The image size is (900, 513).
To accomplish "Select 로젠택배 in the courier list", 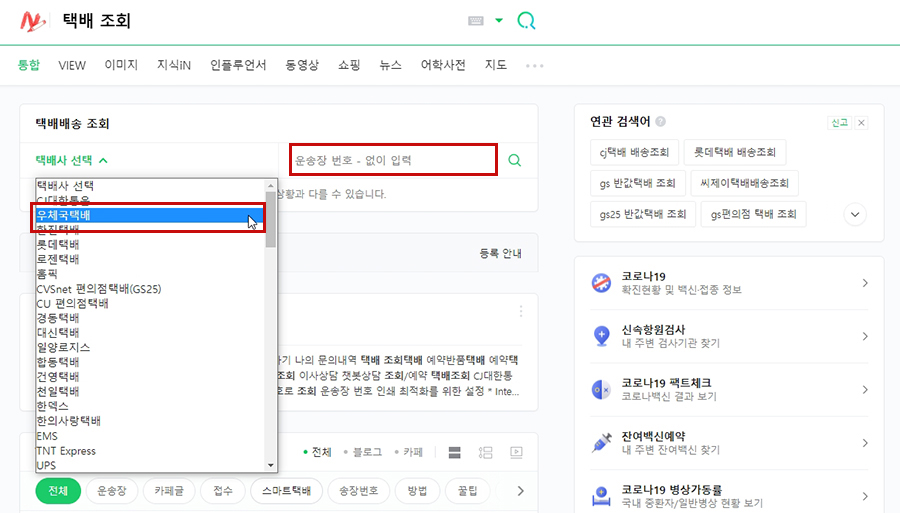I will (150, 259).
